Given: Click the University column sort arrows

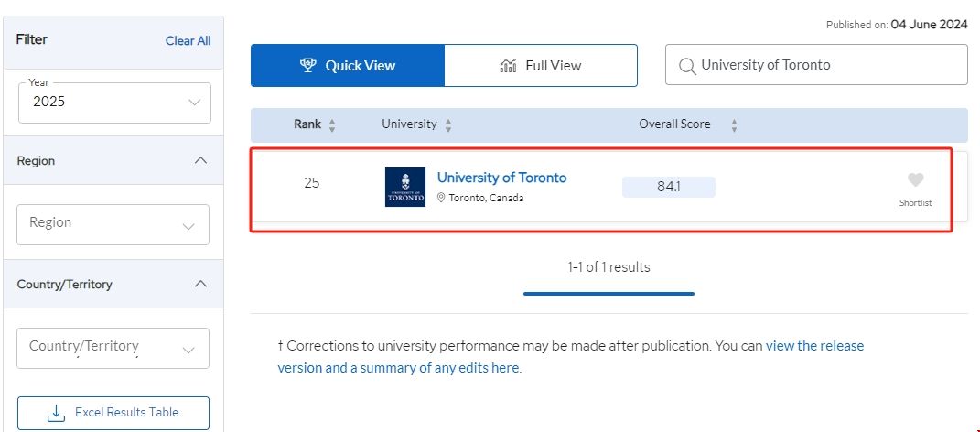Looking at the screenshot, I should (x=448, y=124).
